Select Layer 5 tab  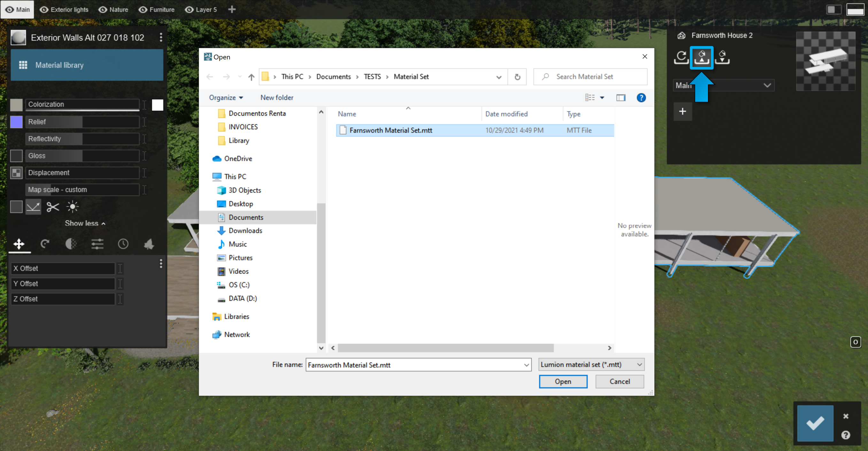206,10
